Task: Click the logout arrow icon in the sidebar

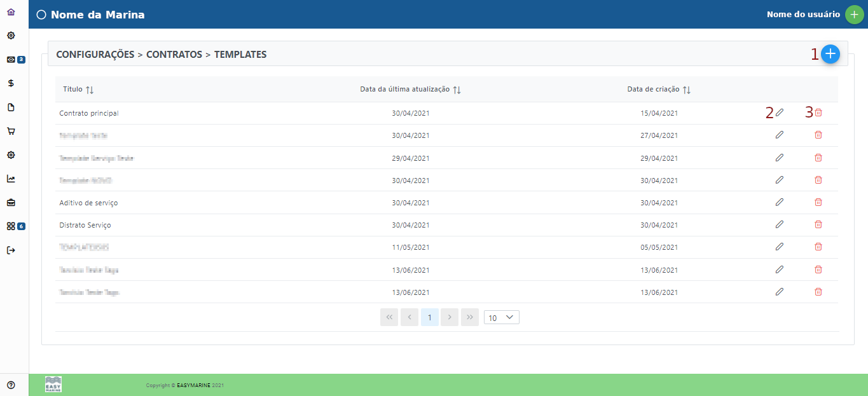Action: click(11, 250)
